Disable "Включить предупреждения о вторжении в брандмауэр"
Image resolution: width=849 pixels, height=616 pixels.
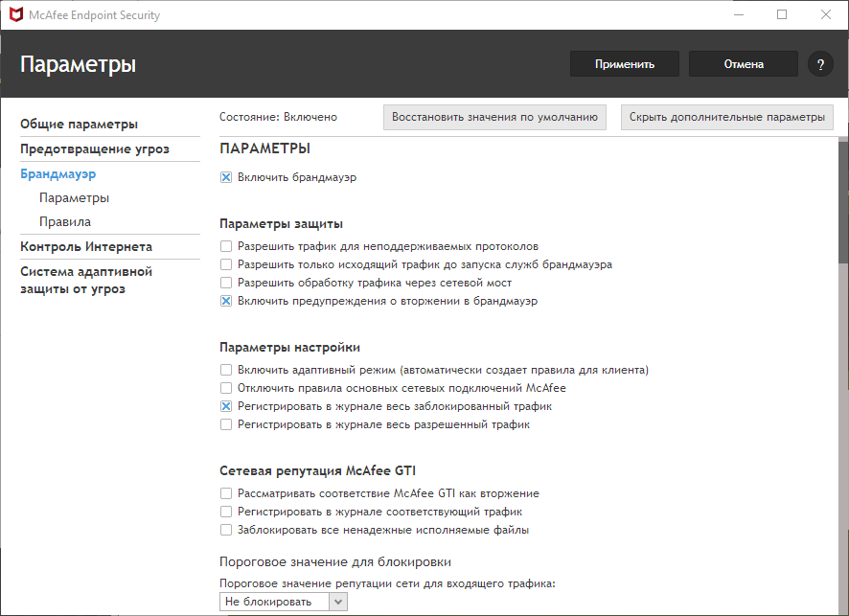[226, 301]
